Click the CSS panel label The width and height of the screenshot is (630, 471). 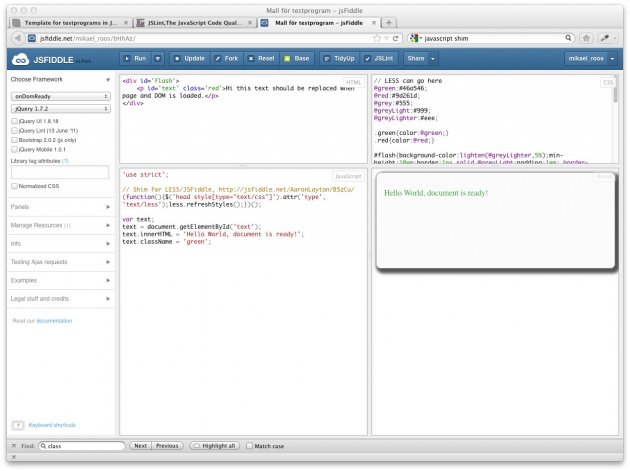(608, 82)
